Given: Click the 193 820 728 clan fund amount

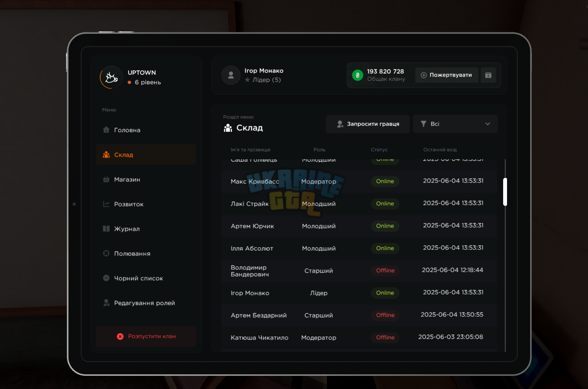Looking at the screenshot, I should [x=385, y=72].
